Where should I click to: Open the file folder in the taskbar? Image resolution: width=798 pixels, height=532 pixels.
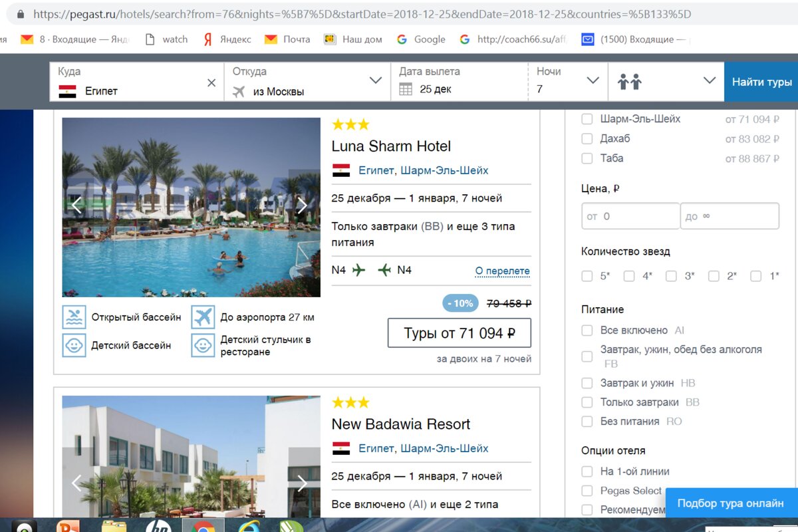tap(114, 526)
